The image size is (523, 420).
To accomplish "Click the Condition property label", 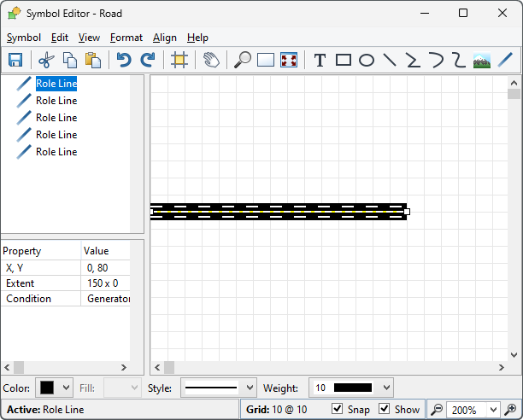I will pos(29,299).
